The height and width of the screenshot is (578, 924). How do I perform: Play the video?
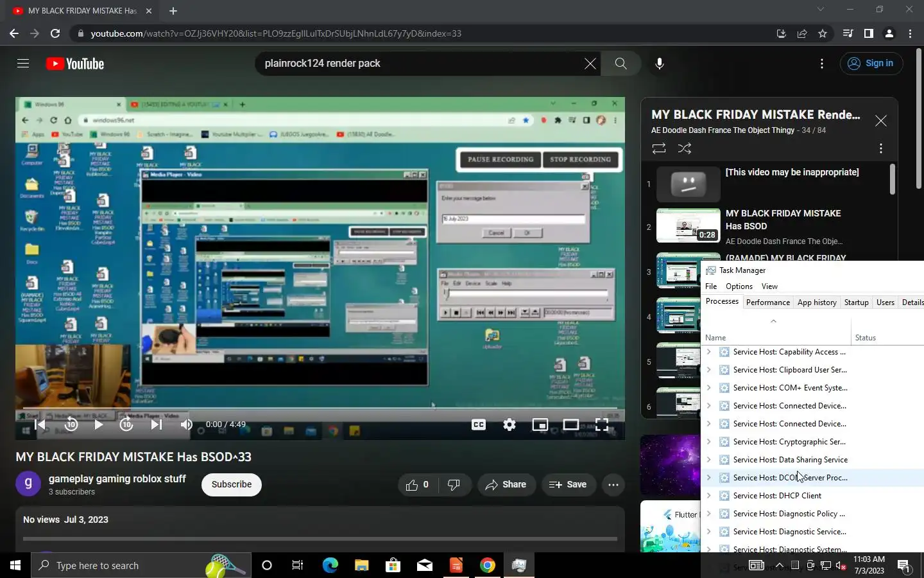[99, 425]
